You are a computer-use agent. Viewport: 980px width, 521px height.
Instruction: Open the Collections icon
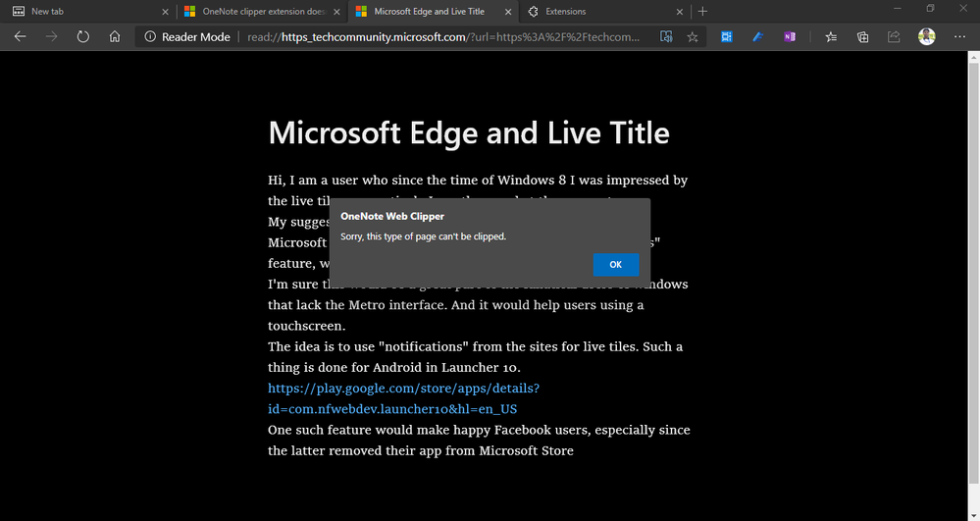pos(862,37)
